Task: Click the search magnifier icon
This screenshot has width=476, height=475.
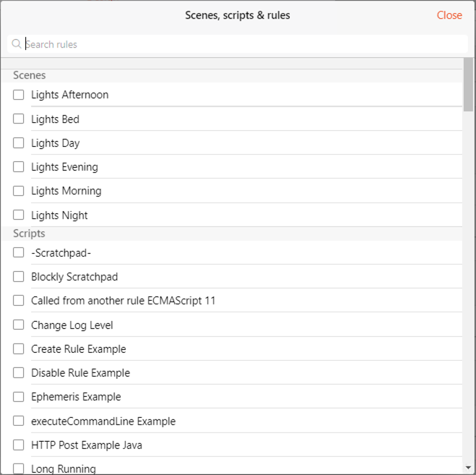Action: click(x=17, y=44)
